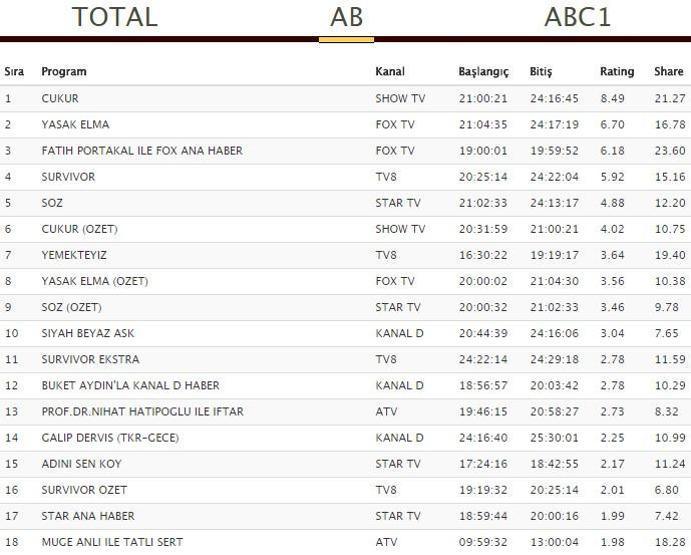Click rank number 14
This screenshot has width=691, height=555.
pos(11,438)
